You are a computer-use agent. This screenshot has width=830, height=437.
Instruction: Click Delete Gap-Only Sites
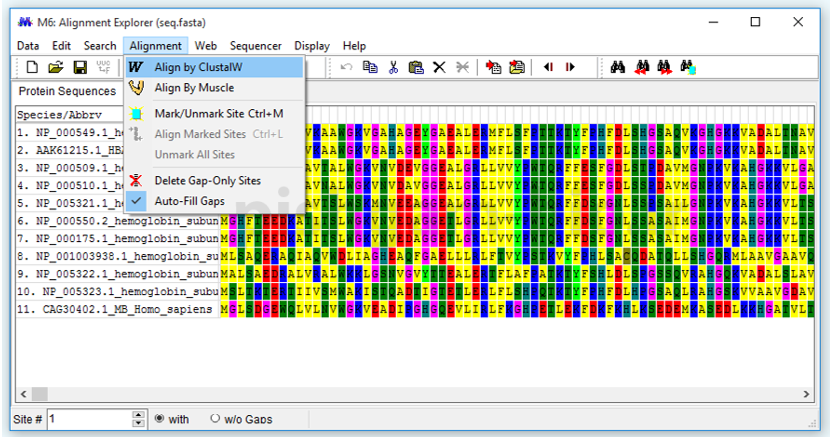pos(207,181)
